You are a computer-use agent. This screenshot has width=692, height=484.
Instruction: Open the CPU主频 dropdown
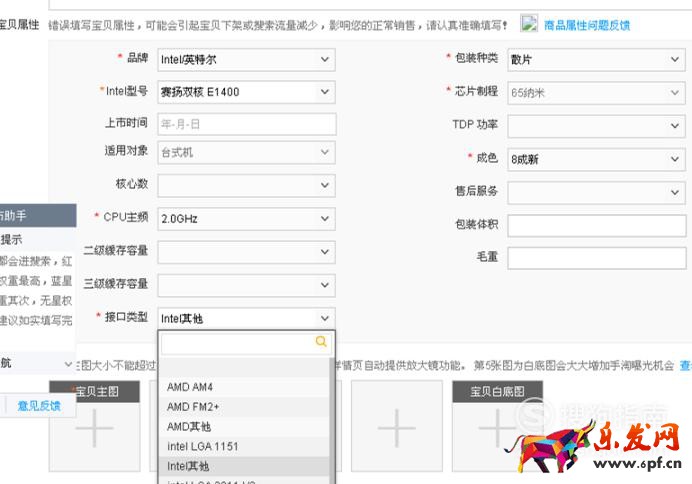tap(246, 218)
